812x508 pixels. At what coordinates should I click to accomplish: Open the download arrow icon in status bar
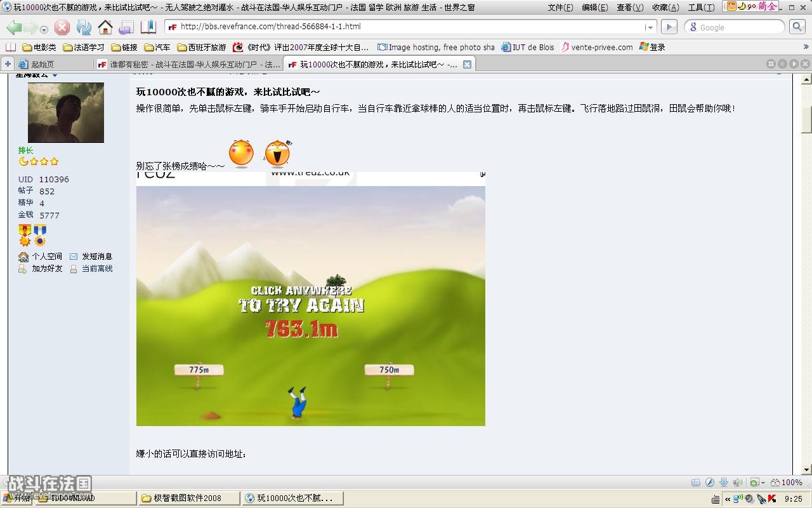pos(724,483)
